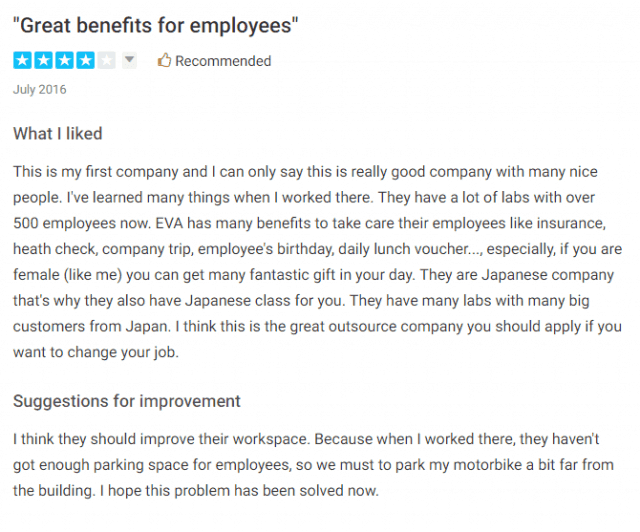
Task: Click the "Suggestions for improvement" heading
Action: 127,401
